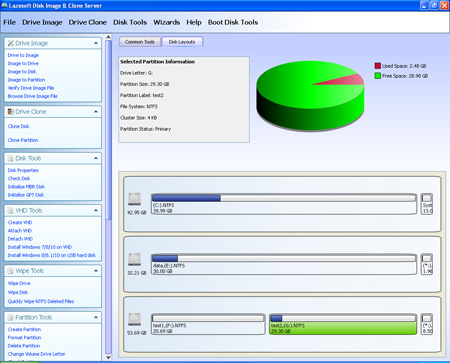450x363 pixels.
Task: Collapse the Wipe Tools panel
Action: click(96, 271)
